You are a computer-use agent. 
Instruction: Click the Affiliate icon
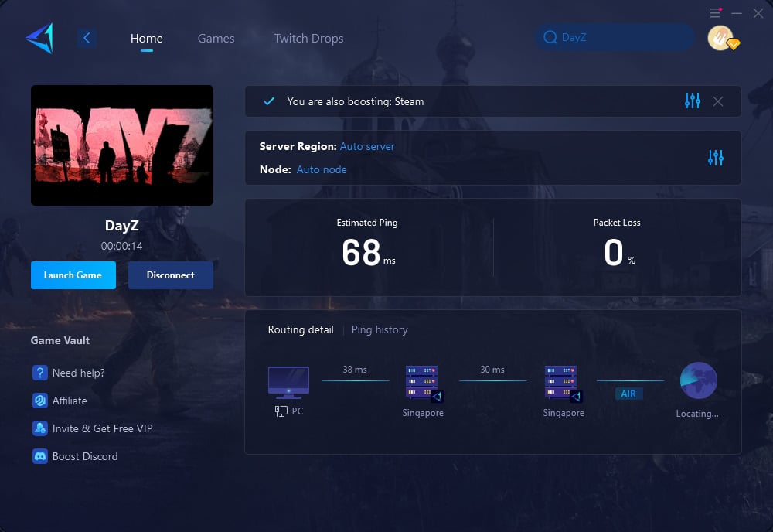pos(40,401)
